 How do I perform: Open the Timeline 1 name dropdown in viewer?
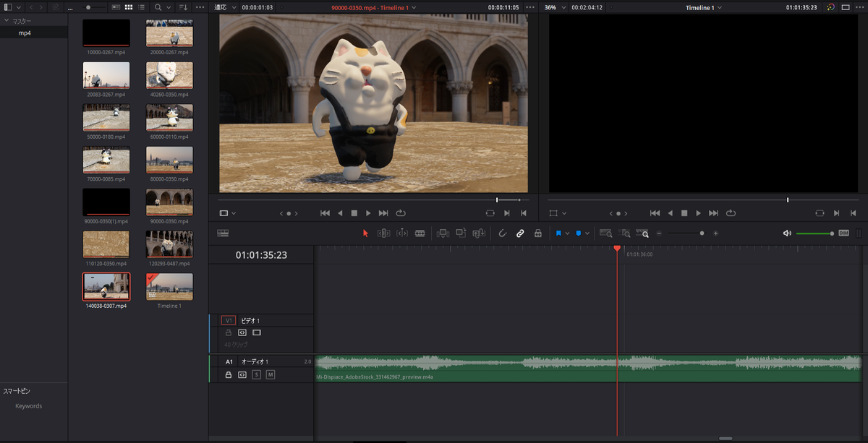click(x=704, y=7)
